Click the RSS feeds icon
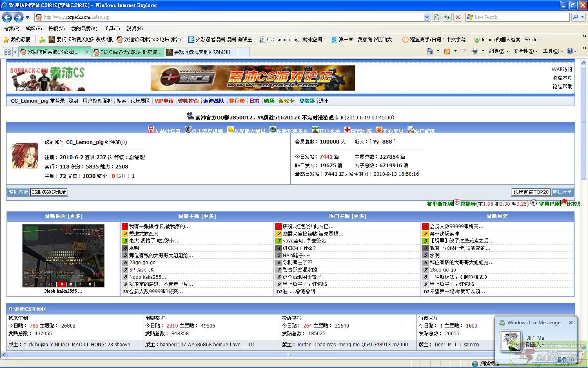The width and height of the screenshot is (588, 368). point(447,51)
